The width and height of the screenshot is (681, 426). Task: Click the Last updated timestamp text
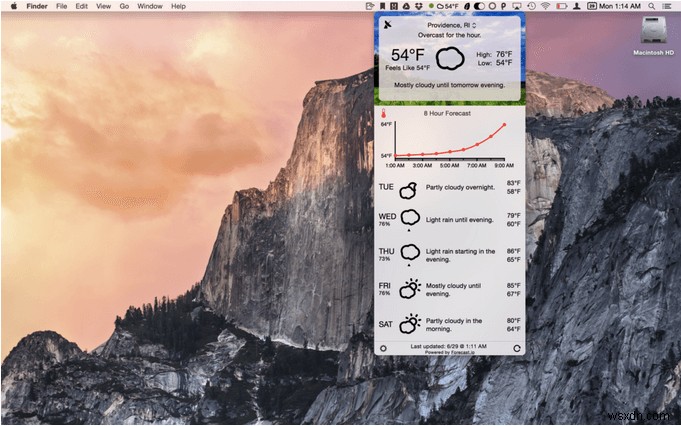[x=448, y=346]
